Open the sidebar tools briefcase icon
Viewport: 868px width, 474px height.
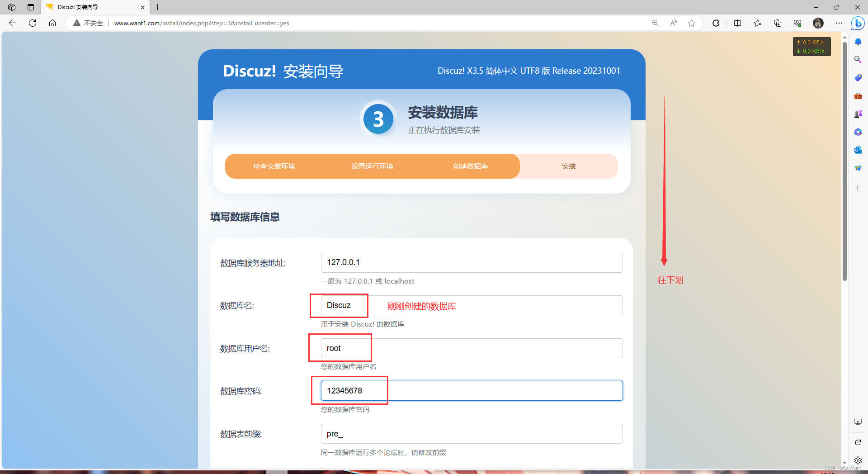[x=858, y=96]
